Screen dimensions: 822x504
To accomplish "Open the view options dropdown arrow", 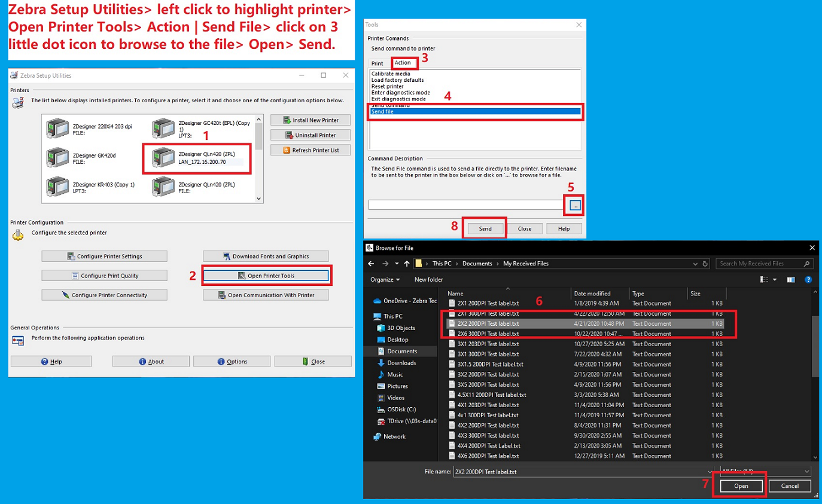I will pos(775,279).
